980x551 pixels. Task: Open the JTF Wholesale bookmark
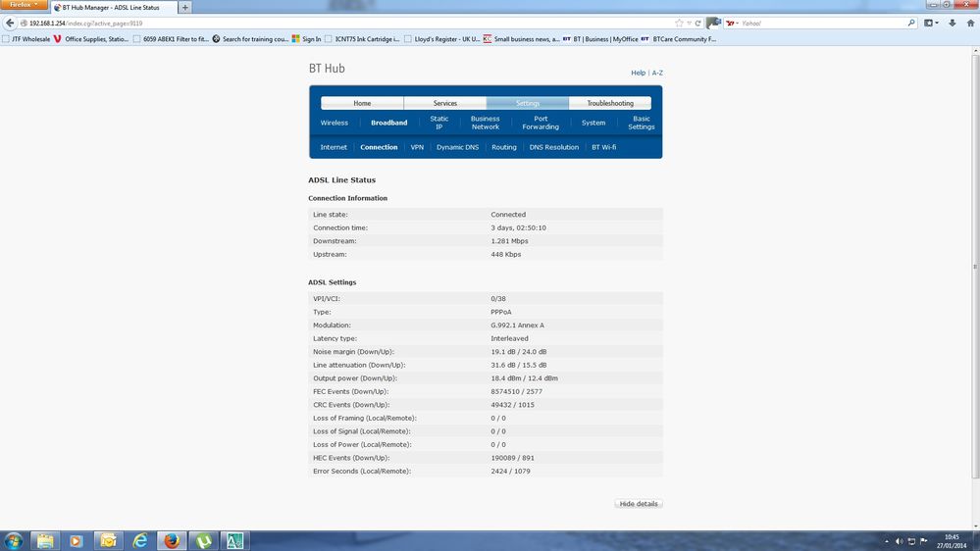click(26, 39)
